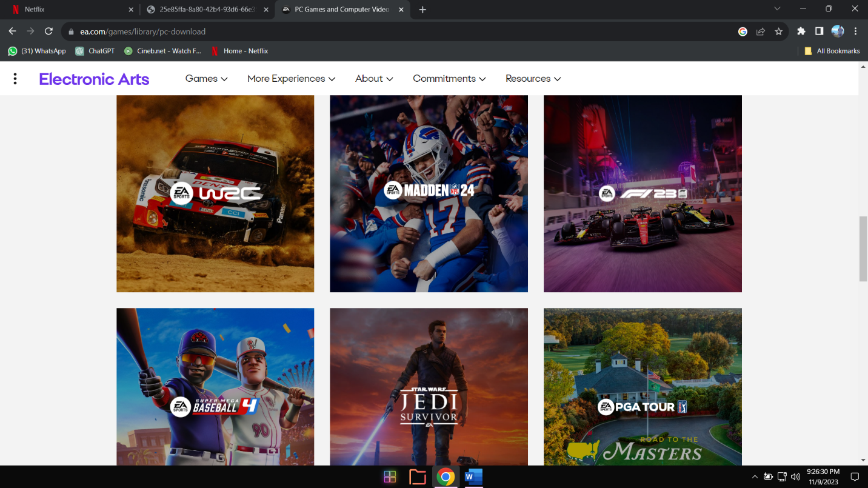Open the Extensions puzzle icon

[801, 32]
